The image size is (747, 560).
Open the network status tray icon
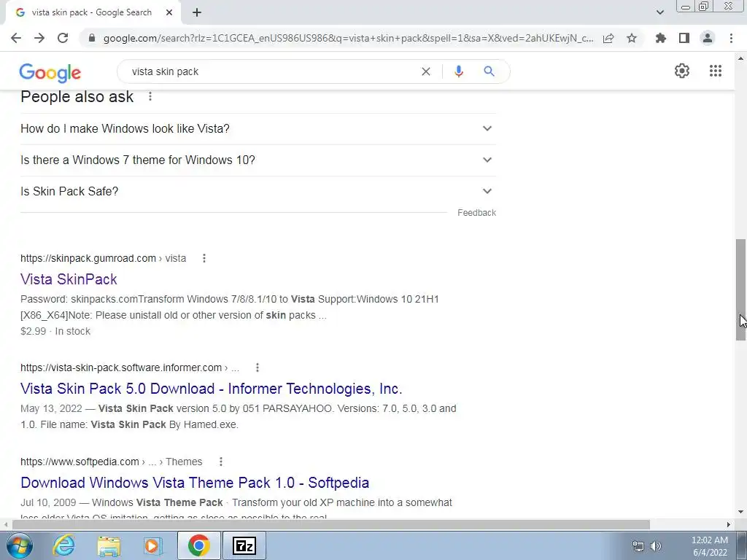pyautogui.click(x=638, y=546)
